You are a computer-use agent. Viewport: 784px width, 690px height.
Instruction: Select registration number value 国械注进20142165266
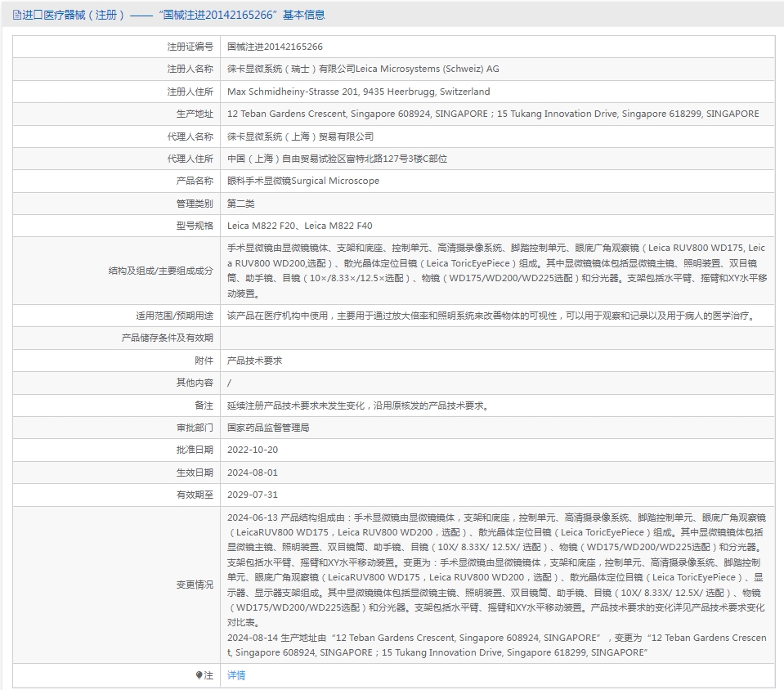[275, 47]
